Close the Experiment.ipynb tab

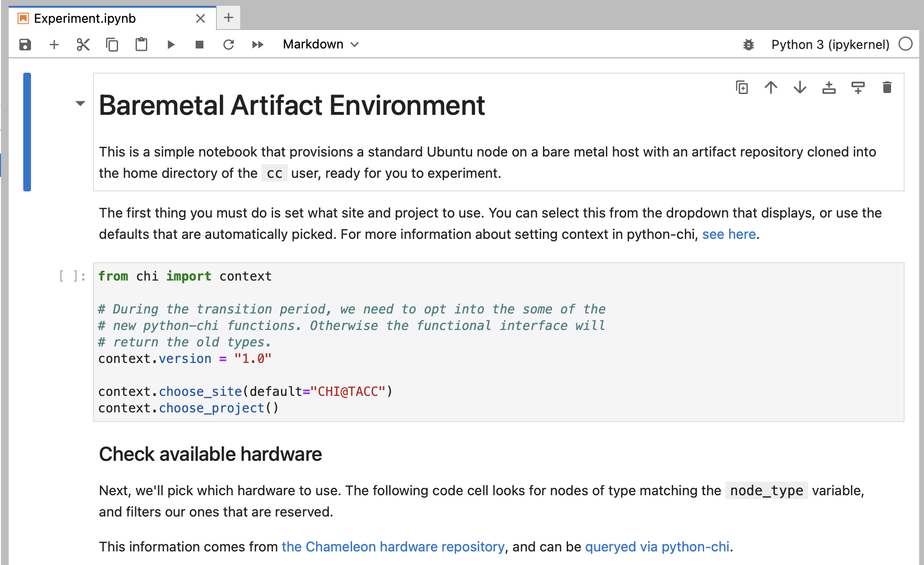200,18
